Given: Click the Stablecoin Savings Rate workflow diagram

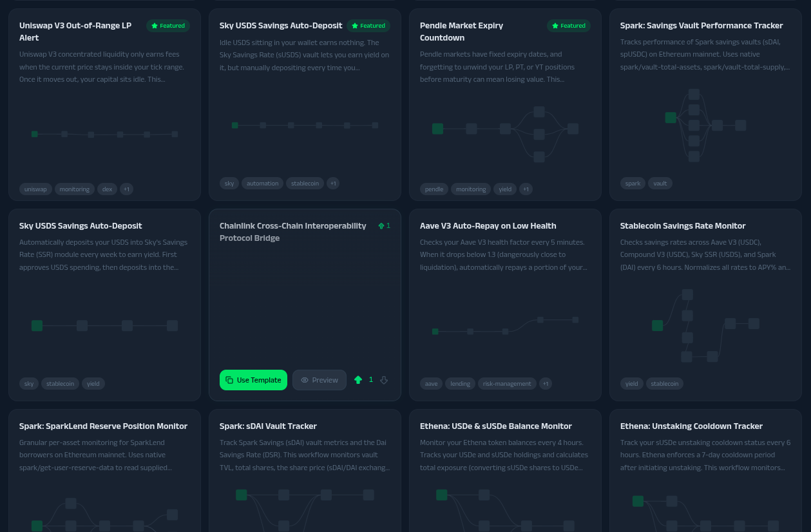Looking at the screenshot, I should (x=705, y=325).
